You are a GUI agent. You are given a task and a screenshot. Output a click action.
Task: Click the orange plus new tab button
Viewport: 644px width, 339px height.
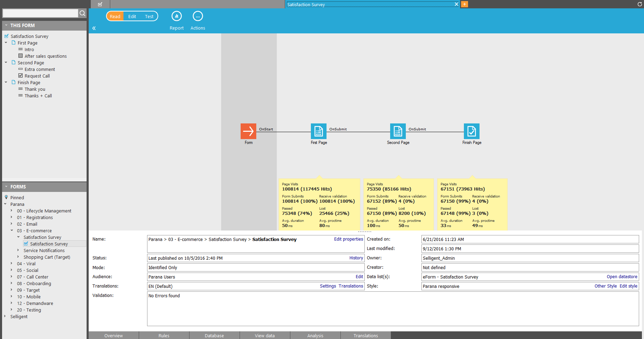point(465,4)
